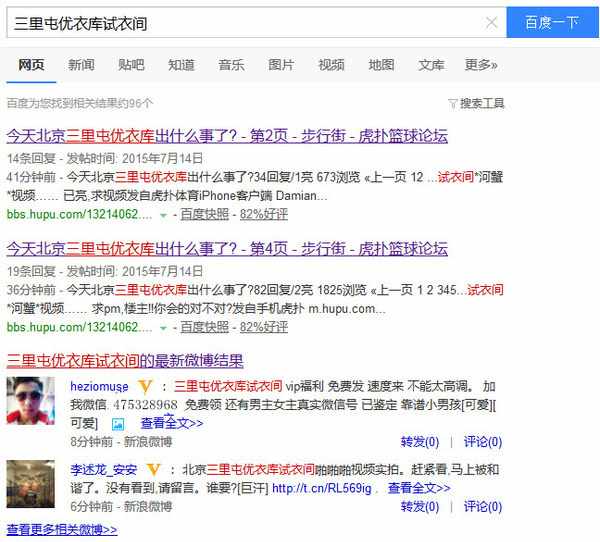Switch to the 地图 tab

tap(381, 65)
